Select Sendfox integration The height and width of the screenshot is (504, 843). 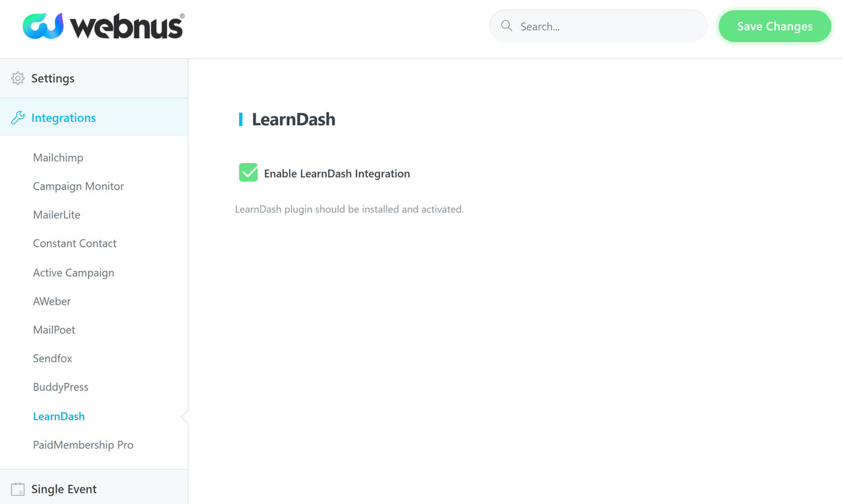(x=53, y=359)
